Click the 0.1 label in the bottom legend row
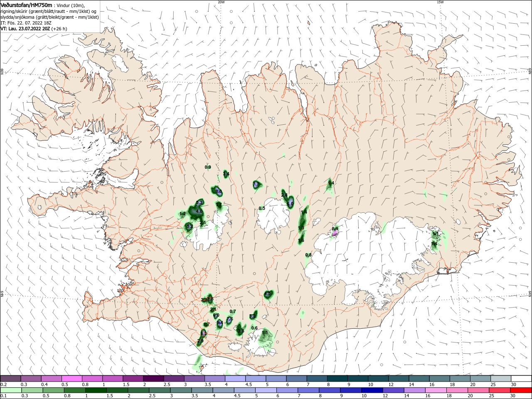Screen dimensions: 532x399 coord(3,397)
